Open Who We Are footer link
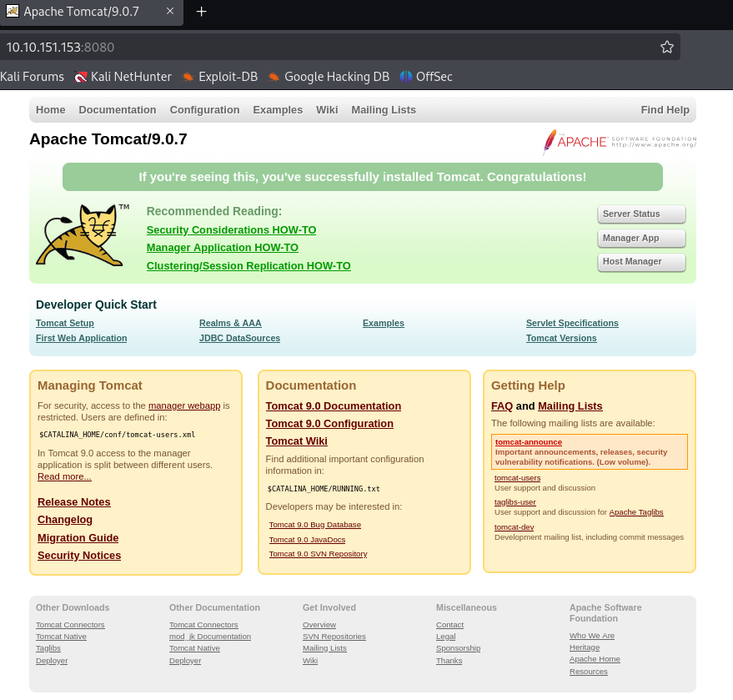 coord(592,636)
